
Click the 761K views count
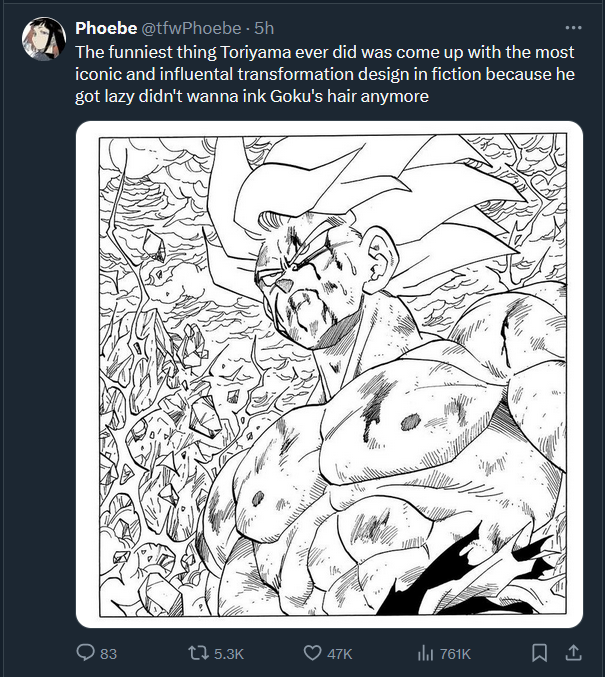click(x=455, y=654)
